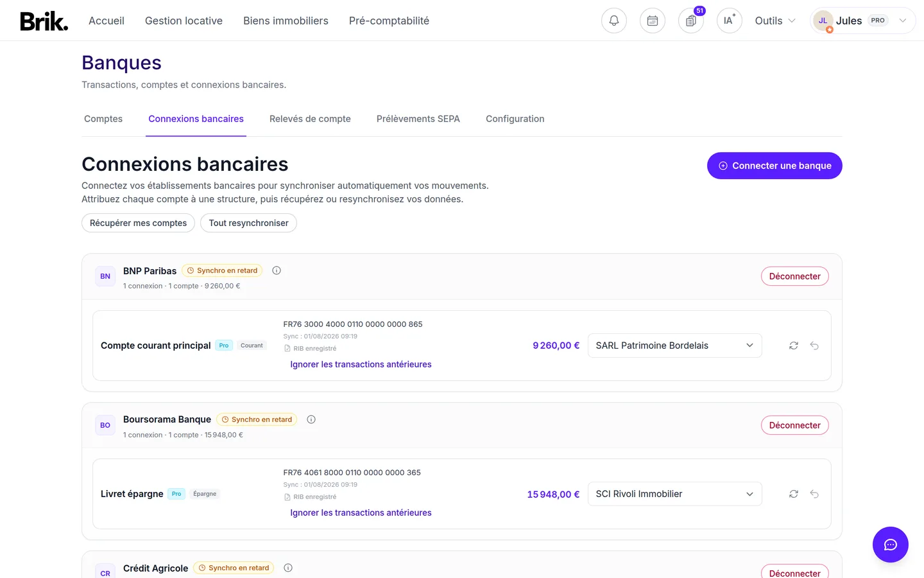This screenshot has height=578, width=924.
Task: Click Tout resynchroniser
Action: click(248, 223)
